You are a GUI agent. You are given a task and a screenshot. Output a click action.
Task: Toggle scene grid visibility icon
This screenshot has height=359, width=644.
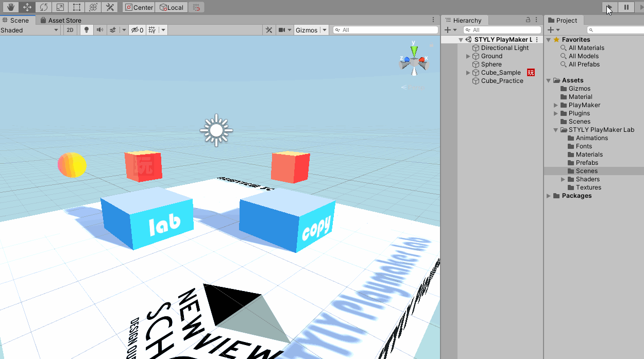152,30
